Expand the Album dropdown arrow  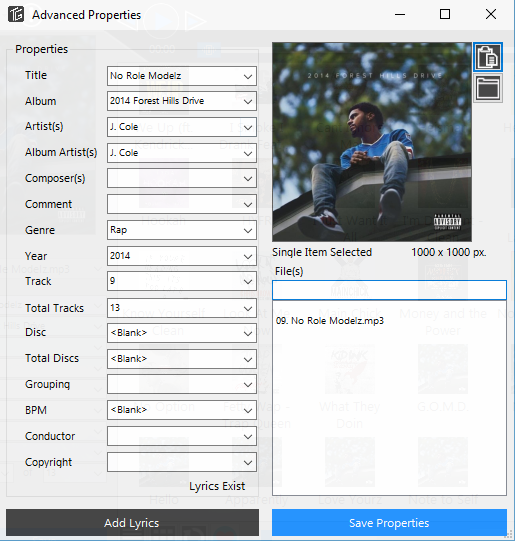coord(248,101)
